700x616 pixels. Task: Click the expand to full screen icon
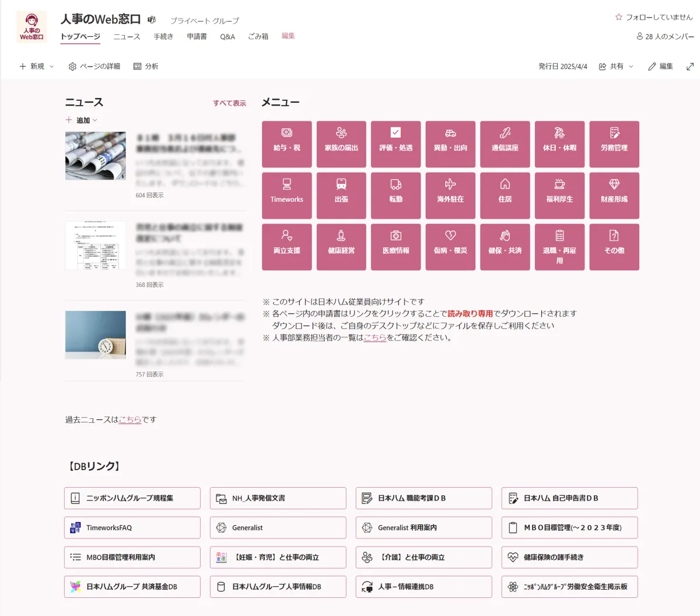pyautogui.click(x=690, y=66)
